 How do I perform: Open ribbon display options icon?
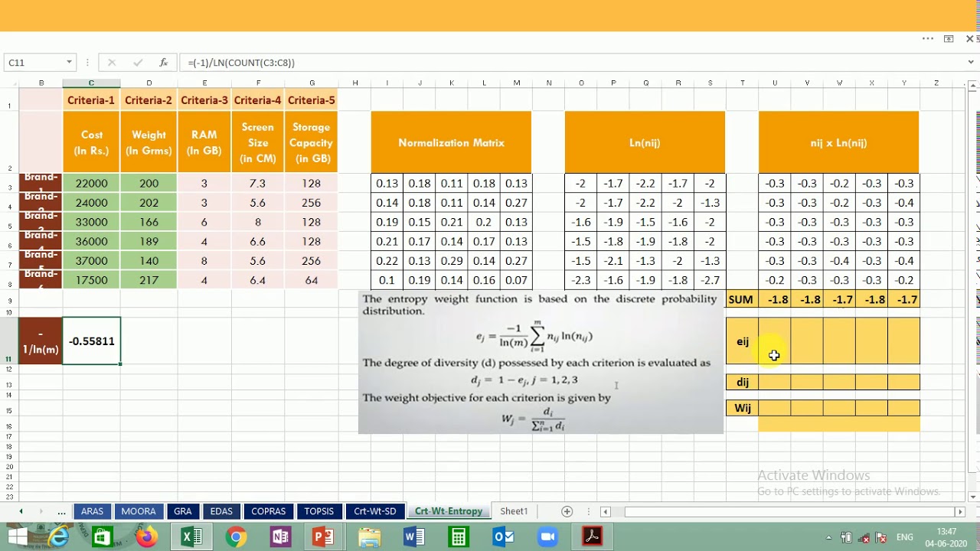[x=949, y=39]
